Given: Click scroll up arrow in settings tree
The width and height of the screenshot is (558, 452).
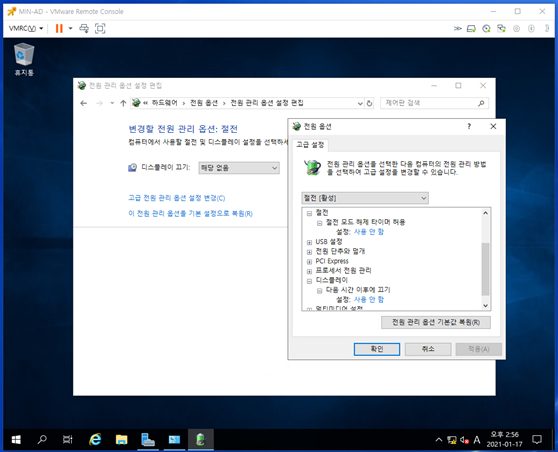Looking at the screenshot, I should 485,213.
